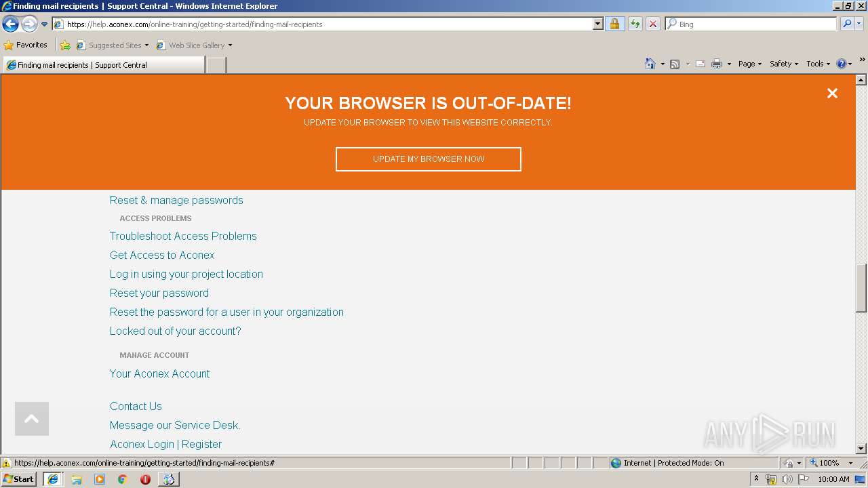This screenshot has width=868, height=488.
Task: Open Windows Explorer folder taskbar icon
Action: tap(77, 479)
